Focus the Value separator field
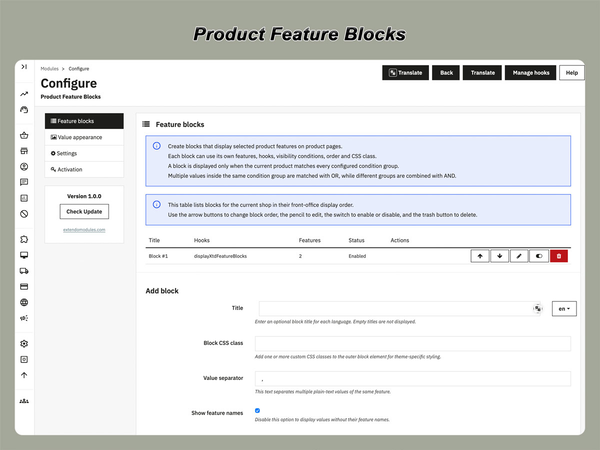The width and height of the screenshot is (600, 450). 413,378
